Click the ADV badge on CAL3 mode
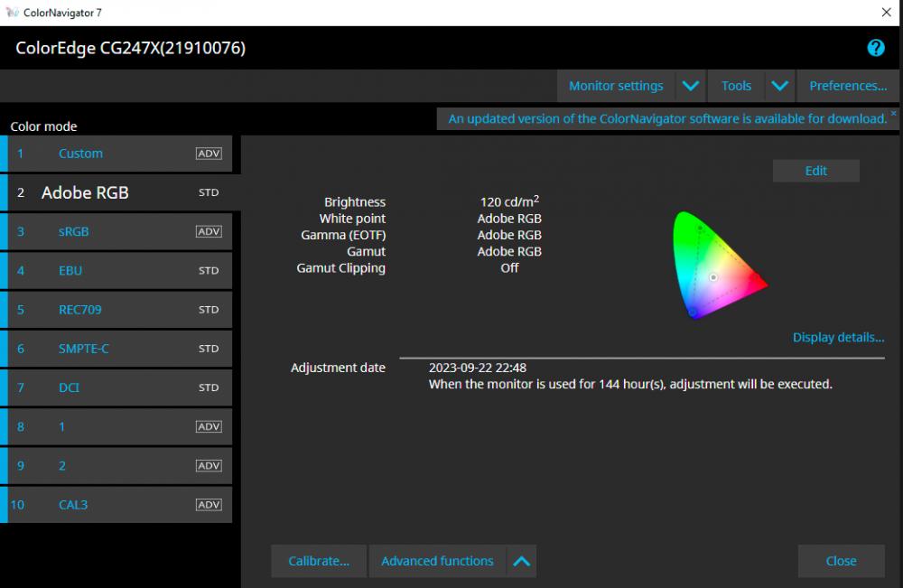Image resolution: width=903 pixels, height=588 pixels. click(x=209, y=505)
